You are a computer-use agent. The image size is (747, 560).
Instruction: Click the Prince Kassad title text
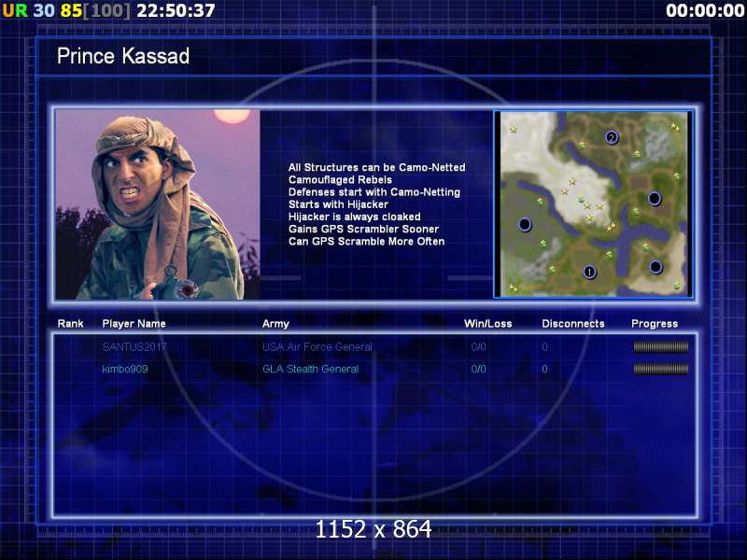click(123, 56)
